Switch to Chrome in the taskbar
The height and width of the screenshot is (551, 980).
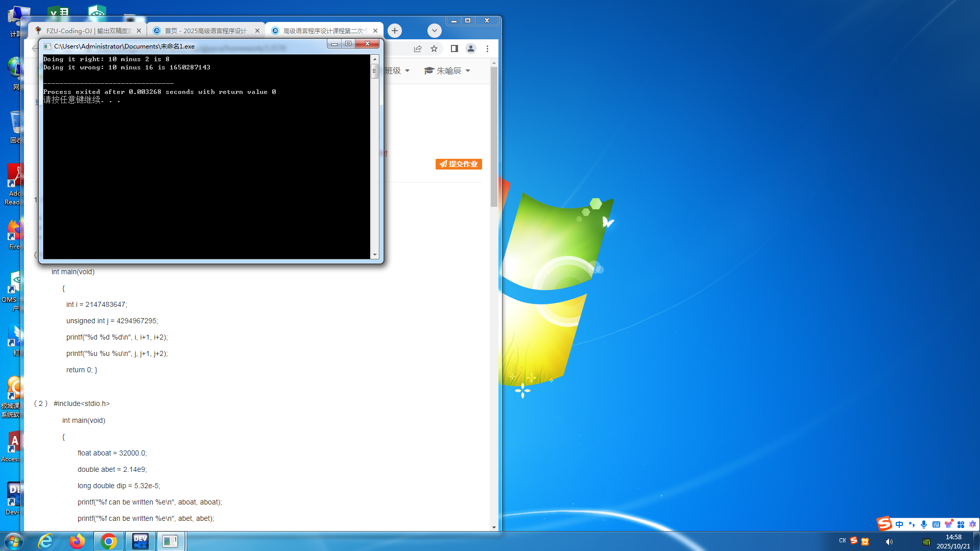109,541
